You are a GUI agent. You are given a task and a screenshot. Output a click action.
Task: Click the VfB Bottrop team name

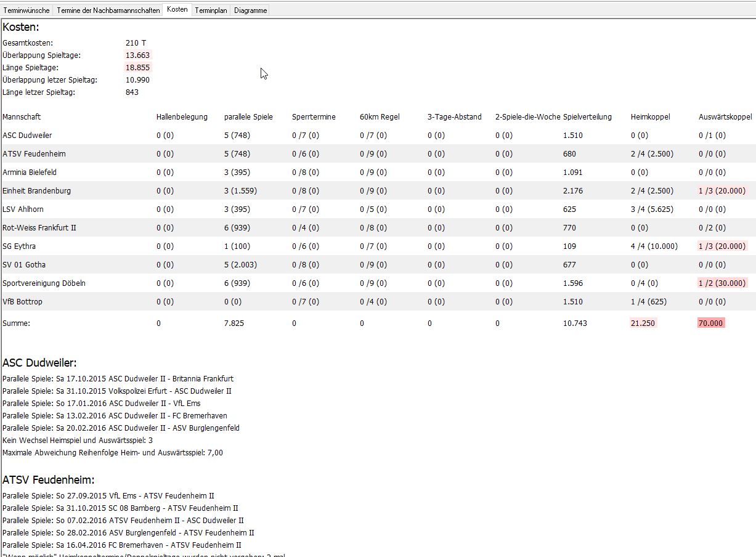(x=22, y=302)
